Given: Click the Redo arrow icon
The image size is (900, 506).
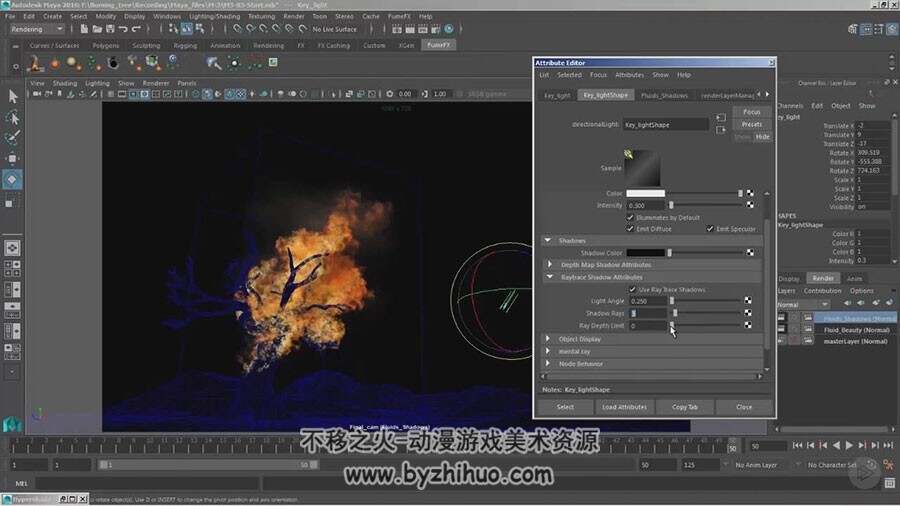Looking at the screenshot, I should coord(136,29).
